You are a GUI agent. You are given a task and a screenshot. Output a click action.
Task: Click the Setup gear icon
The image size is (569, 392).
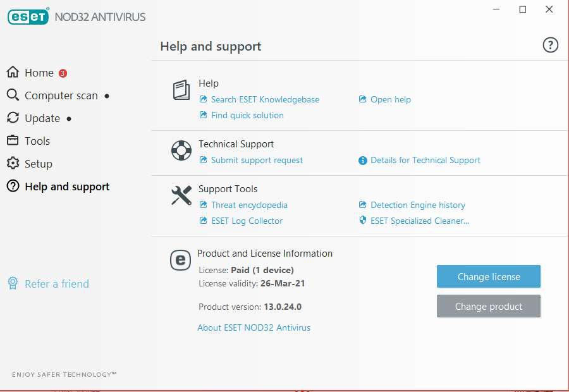(13, 163)
